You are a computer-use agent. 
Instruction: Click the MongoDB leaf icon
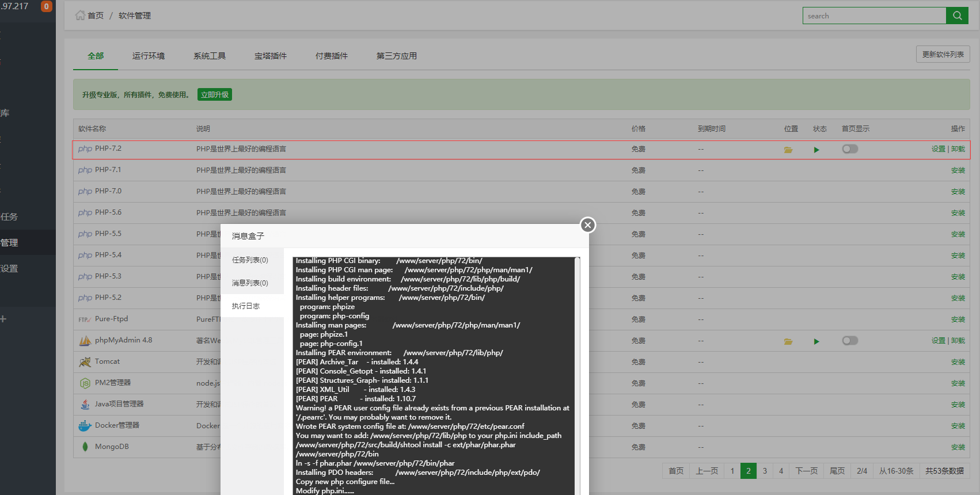point(85,447)
